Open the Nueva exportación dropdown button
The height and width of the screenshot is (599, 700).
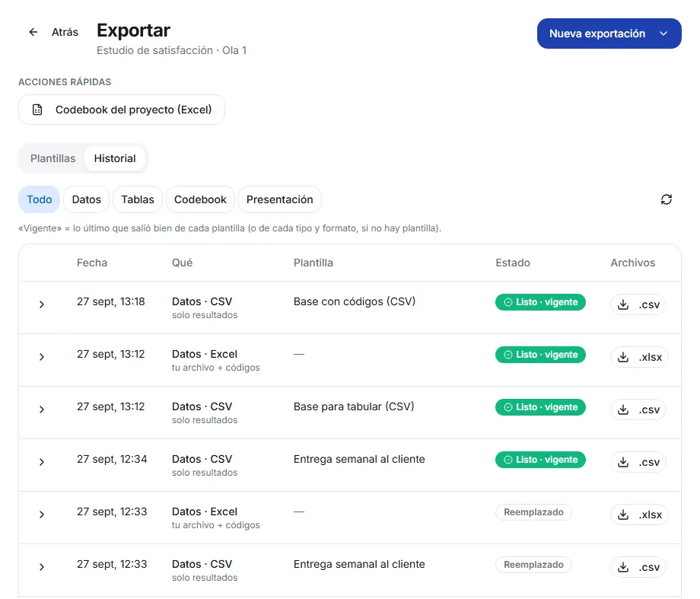pos(609,33)
